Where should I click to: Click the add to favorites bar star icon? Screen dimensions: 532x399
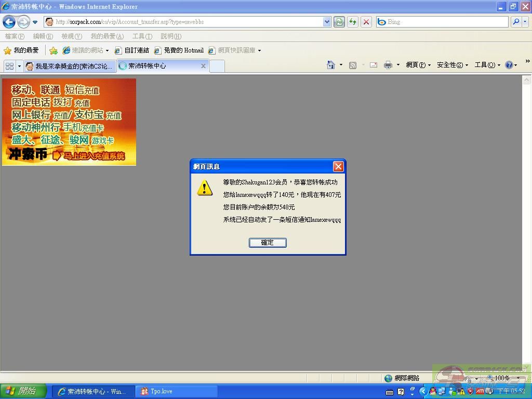pos(53,50)
